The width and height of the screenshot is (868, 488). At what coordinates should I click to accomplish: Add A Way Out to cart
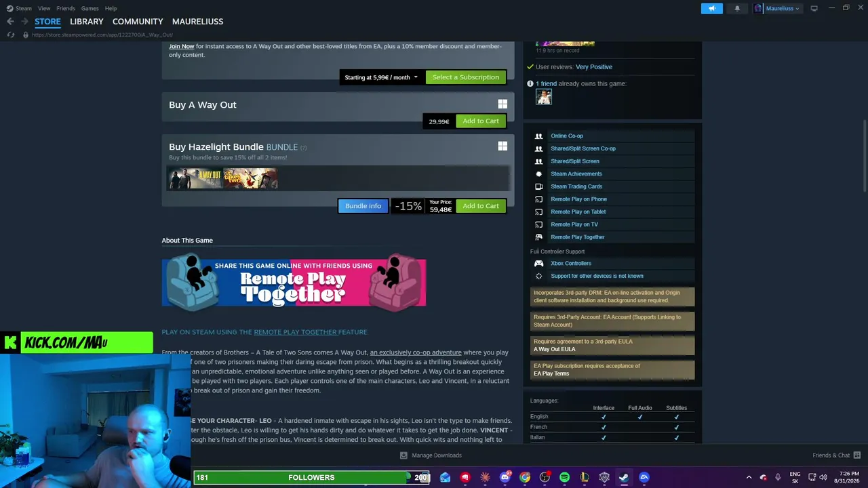pos(481,121)
